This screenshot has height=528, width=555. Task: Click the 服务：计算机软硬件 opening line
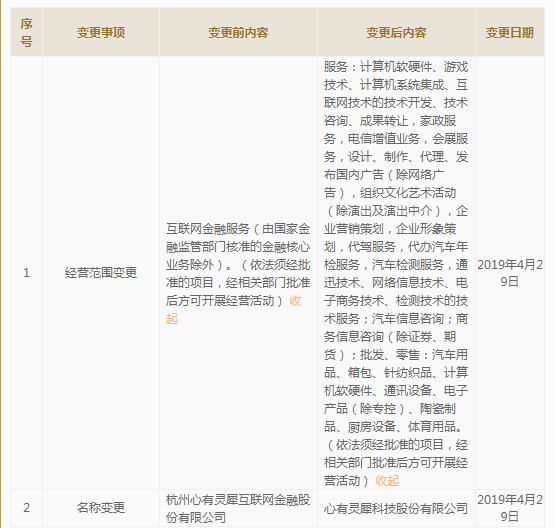(396, 67)
